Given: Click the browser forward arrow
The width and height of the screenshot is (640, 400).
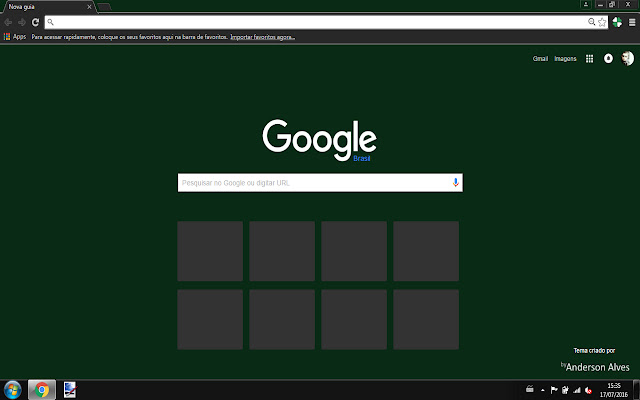Looking at the screenshot, I should [22, 22].
